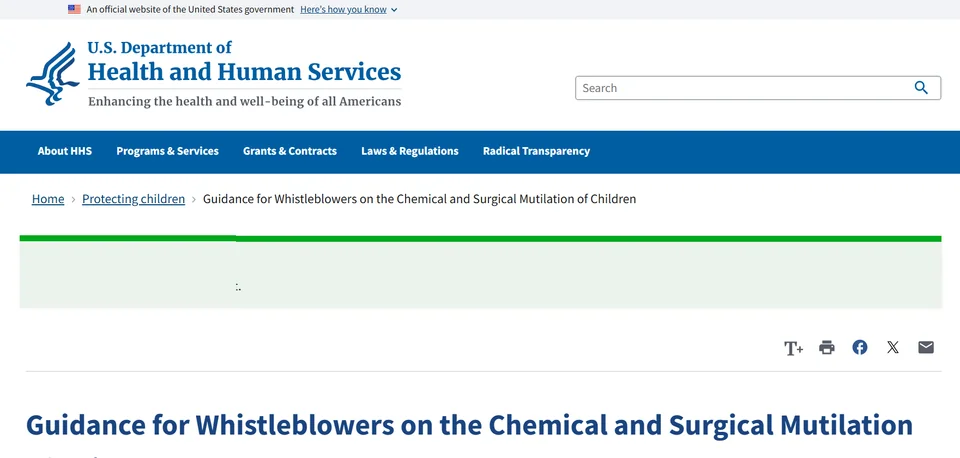Print the page using the printer icon
This screenshot has width=960, height=458.
(x=827, y=348)
